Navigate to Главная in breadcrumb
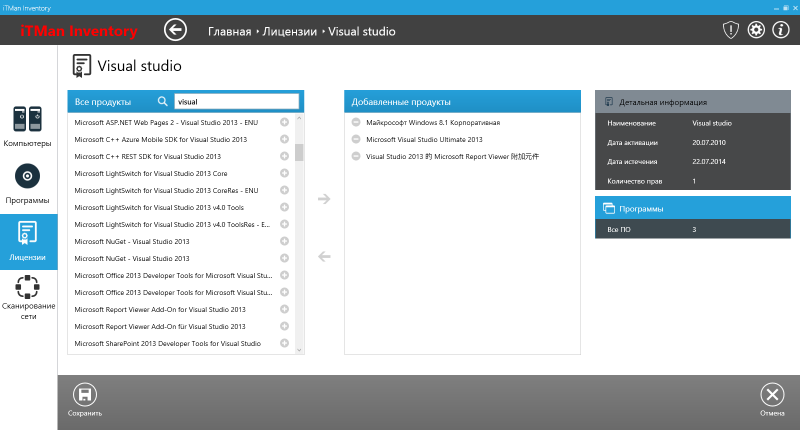800x430 pixels. (230, 32)
